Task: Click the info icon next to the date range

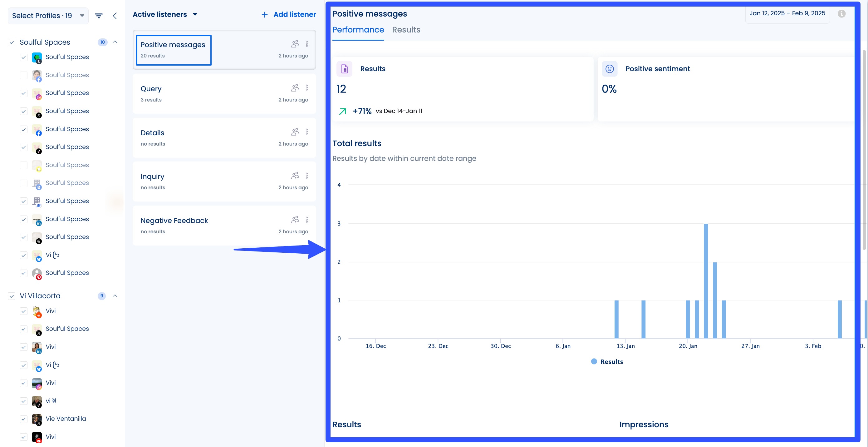Action: point(842,13)
